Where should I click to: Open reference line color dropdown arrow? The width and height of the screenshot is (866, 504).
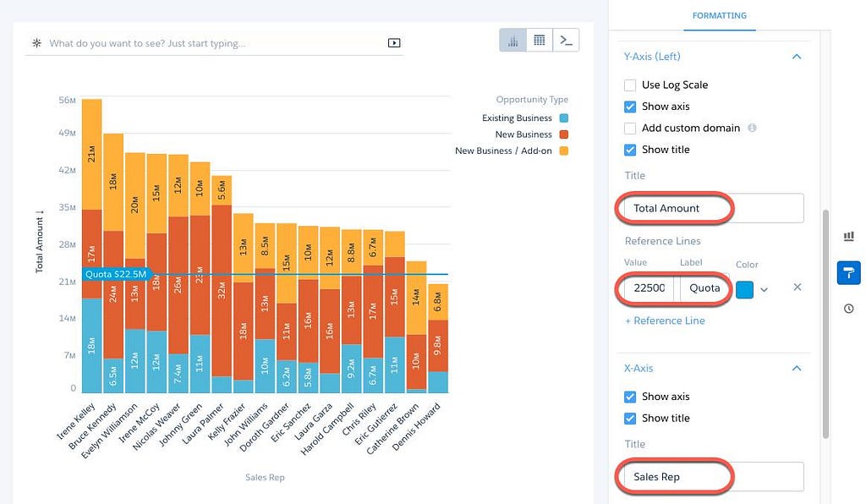[x=764, y=290]
